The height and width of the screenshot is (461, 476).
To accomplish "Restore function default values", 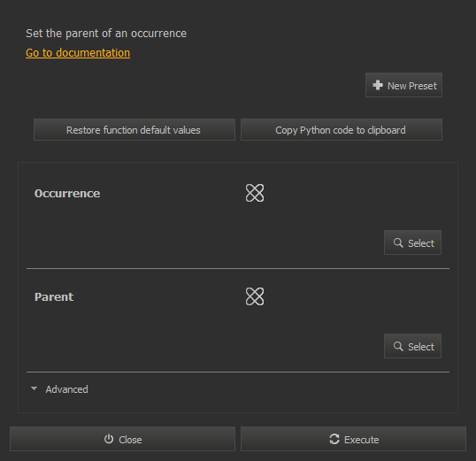I will [134, 130].
